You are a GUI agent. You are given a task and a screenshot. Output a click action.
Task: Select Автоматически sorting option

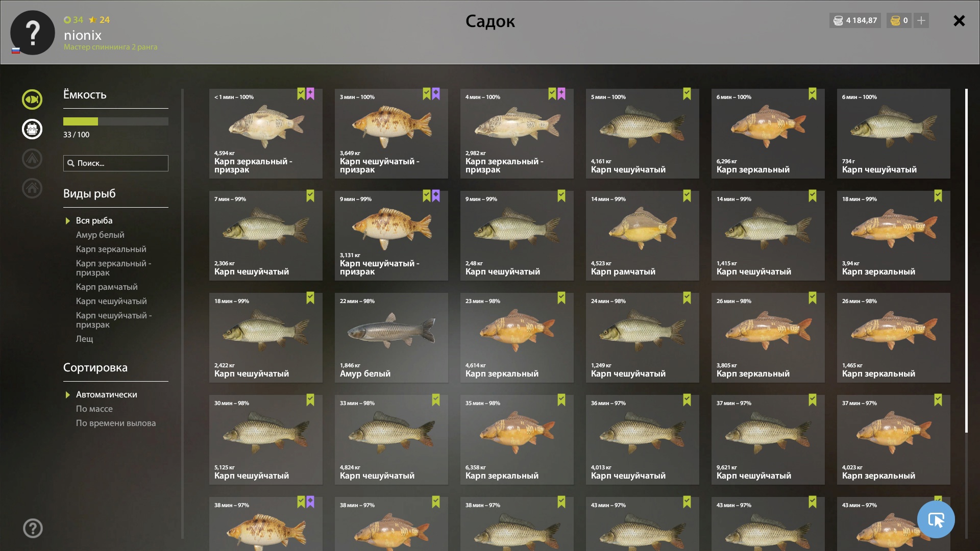106,394
